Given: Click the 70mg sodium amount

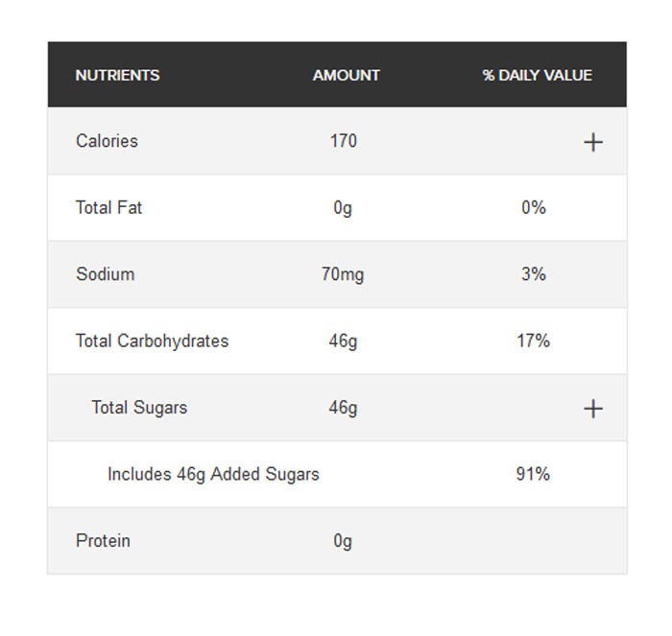Looking at the screenshot, I should click(343, 274).
